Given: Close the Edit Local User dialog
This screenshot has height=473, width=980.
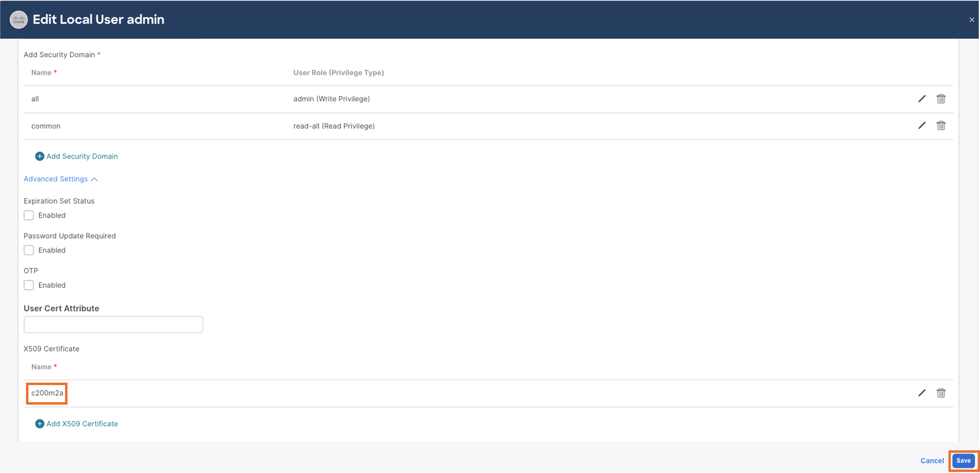Looking at the screenshot, I should [972, 20].
